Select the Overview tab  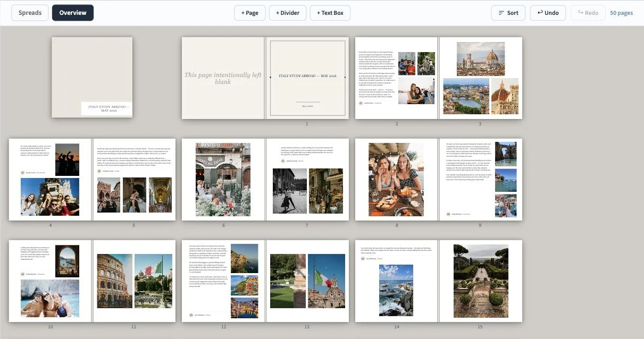pyautogui.click(x=73, y=13)
